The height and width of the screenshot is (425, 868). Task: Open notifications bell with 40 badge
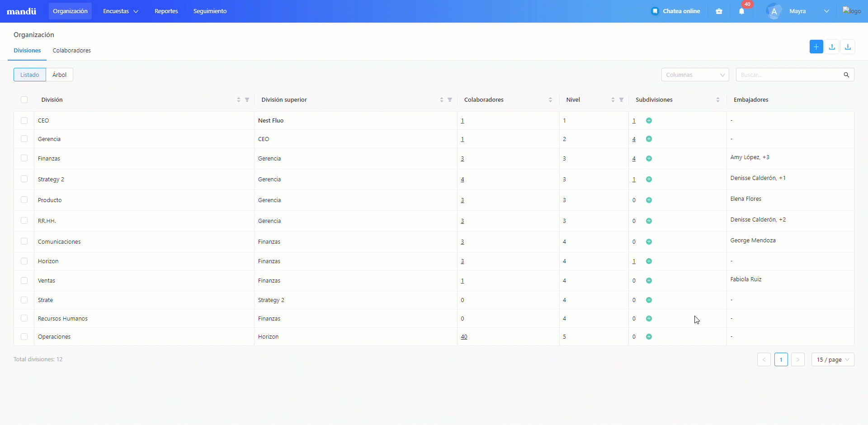tap(741, 11)
